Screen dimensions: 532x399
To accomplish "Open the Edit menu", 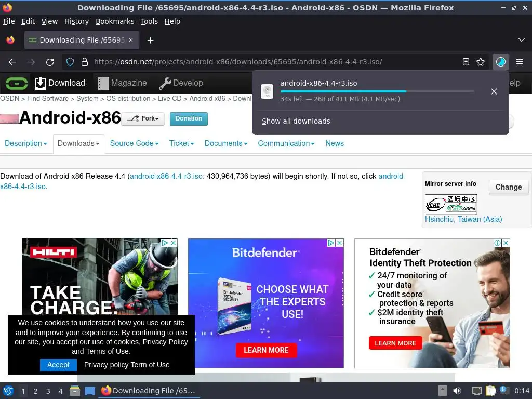I will click(x=28, y=21).
